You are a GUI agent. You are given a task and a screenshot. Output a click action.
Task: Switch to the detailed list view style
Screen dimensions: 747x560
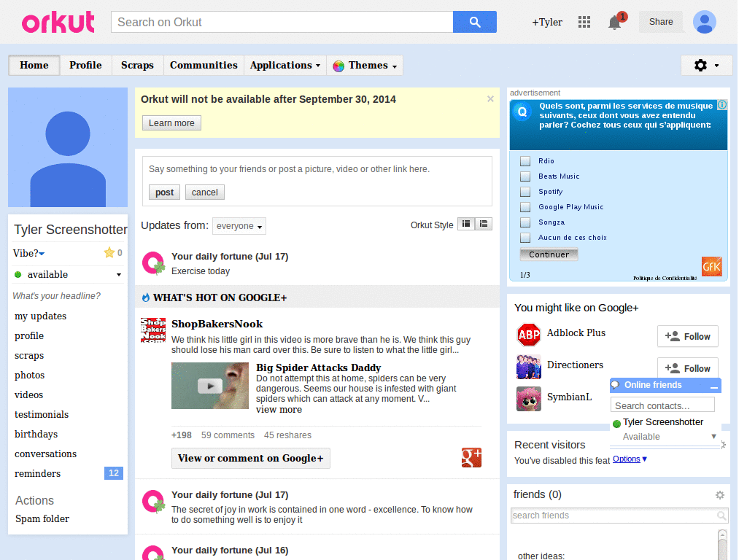[x=484, y=224]
